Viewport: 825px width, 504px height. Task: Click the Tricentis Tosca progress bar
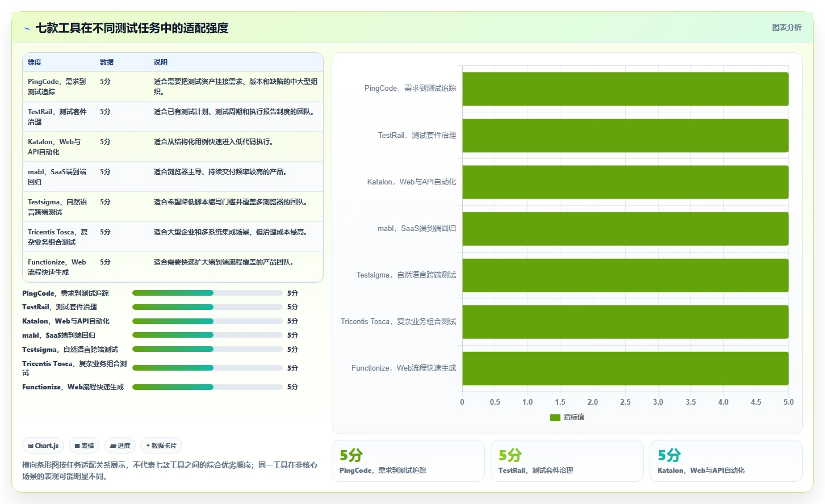(x=207, y=368)
